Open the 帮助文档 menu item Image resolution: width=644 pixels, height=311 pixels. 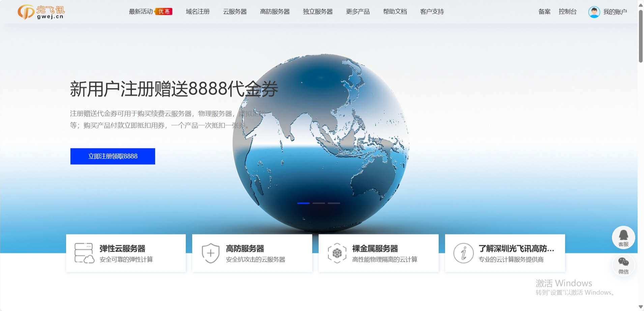(395, 11)
